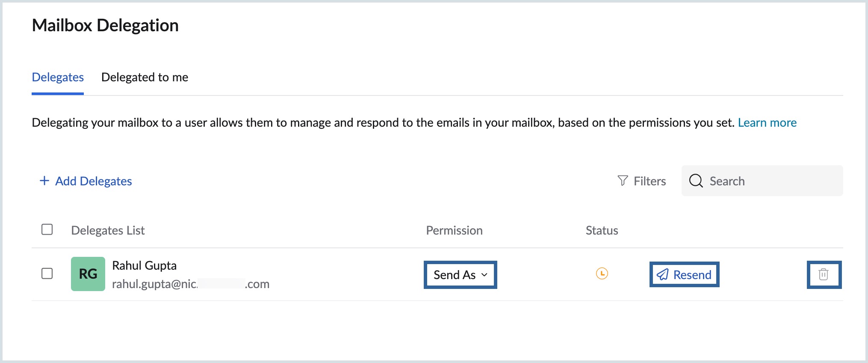Click the Add Delegates link

93,181
